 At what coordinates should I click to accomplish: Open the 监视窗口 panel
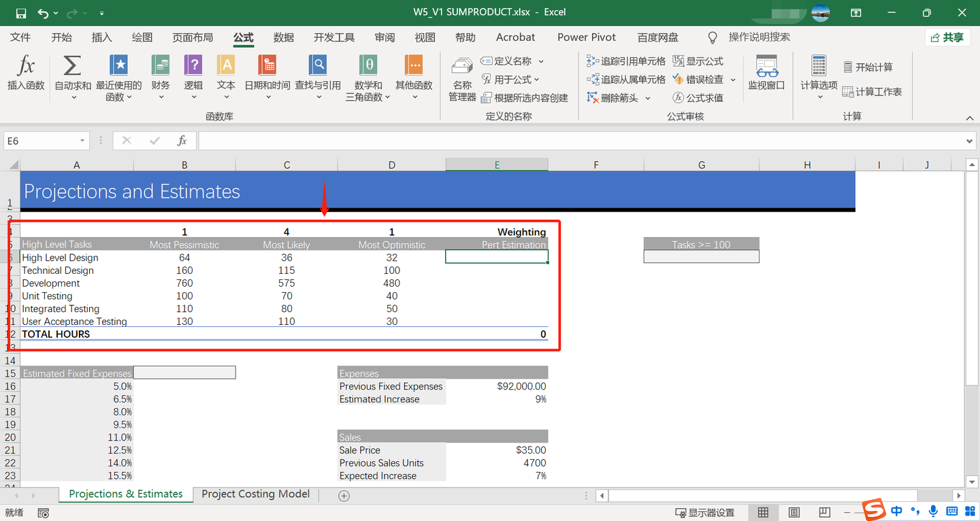[767, 75]
